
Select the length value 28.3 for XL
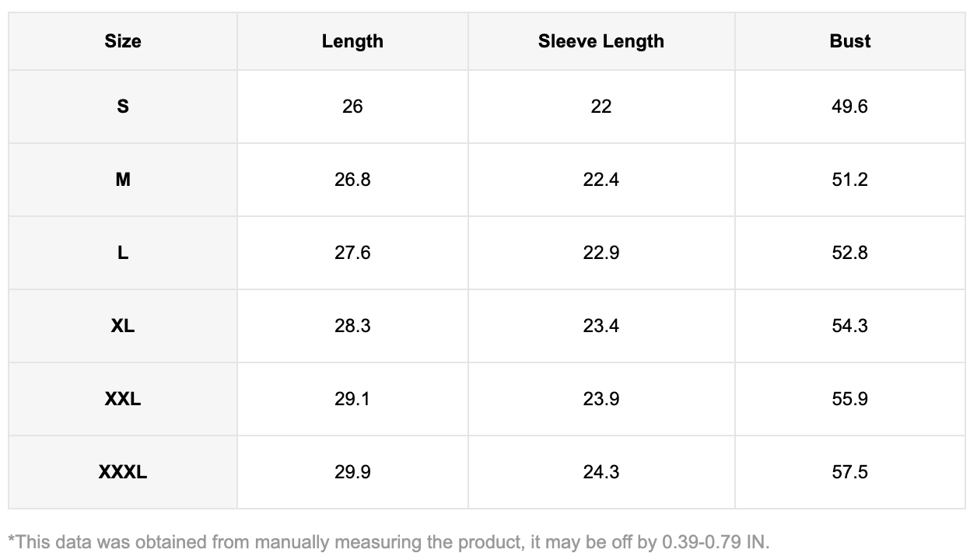[352, 326]
